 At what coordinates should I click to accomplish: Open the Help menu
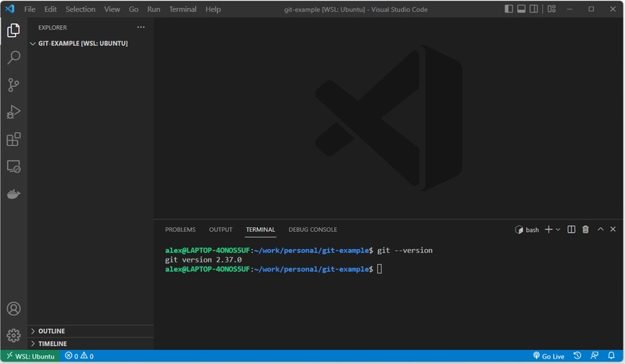coord(212,9)
